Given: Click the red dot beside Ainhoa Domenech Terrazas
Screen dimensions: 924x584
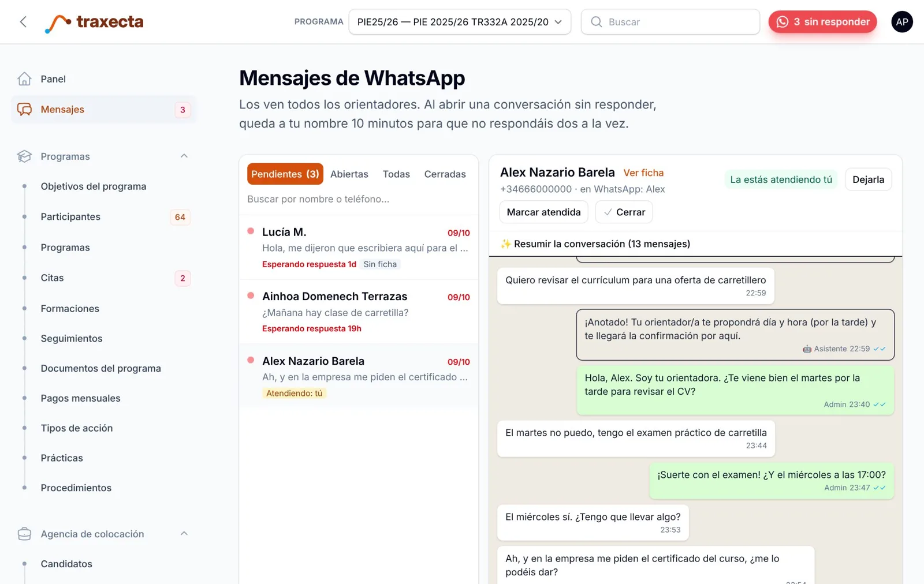Looking at the screenshot, I should (x=251, y=295).
